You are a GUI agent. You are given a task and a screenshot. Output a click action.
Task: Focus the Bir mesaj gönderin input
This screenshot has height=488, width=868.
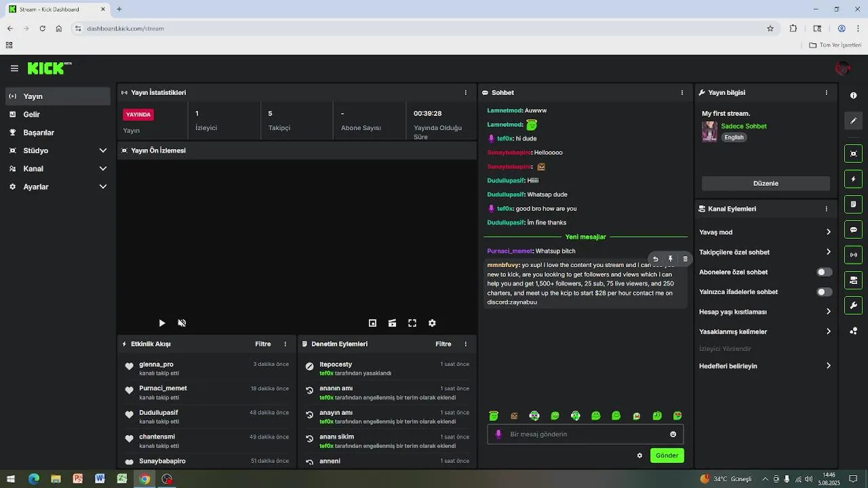coord(585,434)
